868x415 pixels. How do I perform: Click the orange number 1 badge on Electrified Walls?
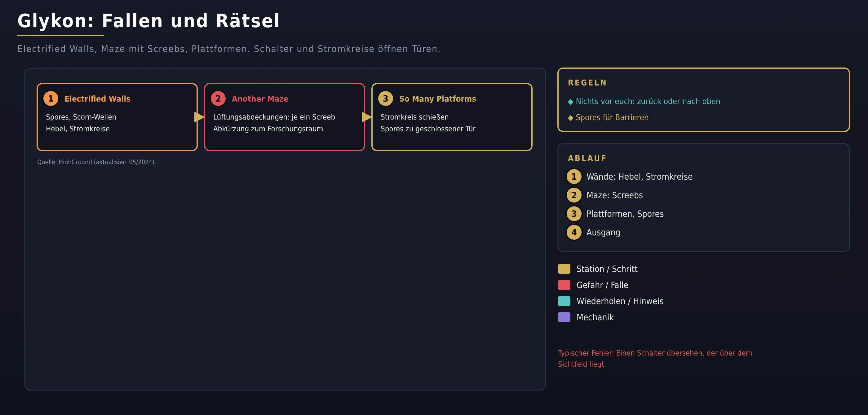click(x=51, y=98)
